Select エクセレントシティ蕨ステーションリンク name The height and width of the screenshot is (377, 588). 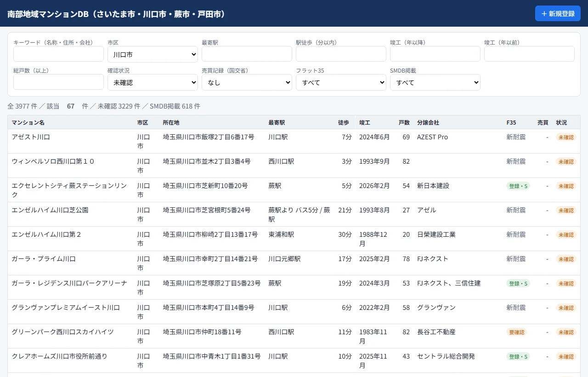pos(69,190)
